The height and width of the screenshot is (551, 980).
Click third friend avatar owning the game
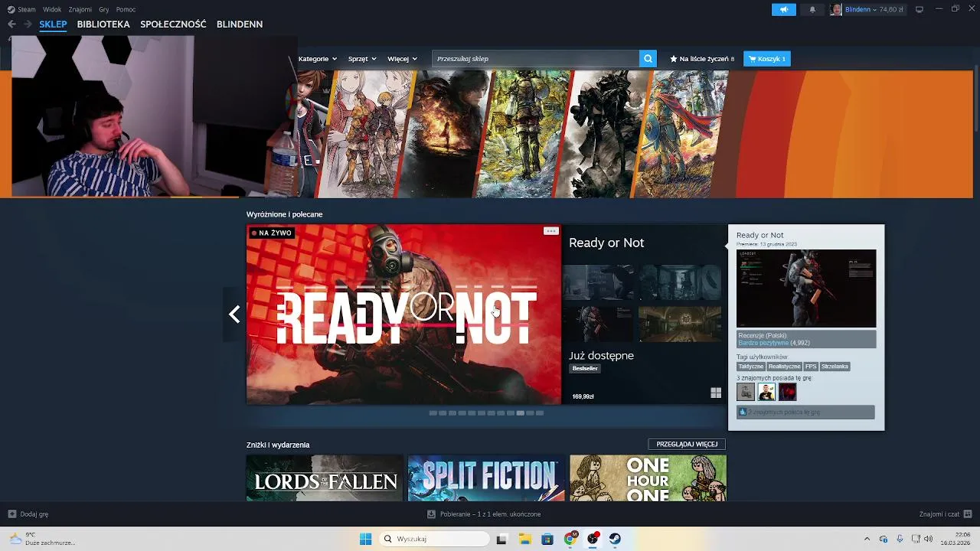787,392
